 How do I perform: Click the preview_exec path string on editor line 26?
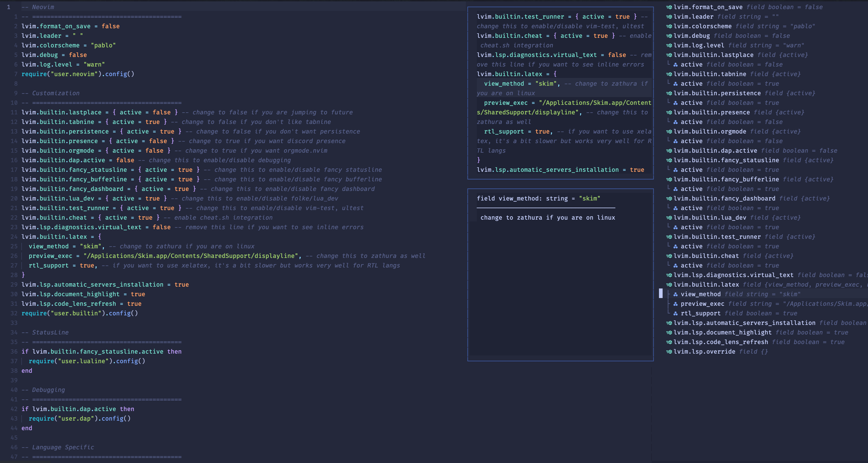point(191,256)
